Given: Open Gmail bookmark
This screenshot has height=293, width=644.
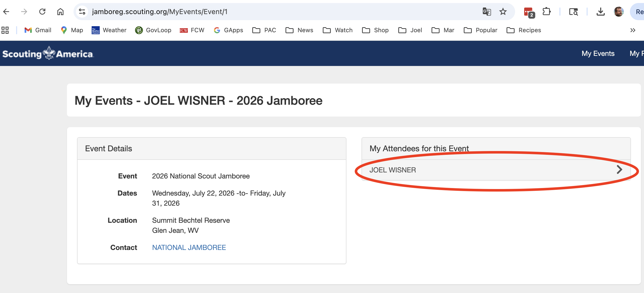Looking at the screenshot, I should pyautogui.click(x=38, y=30).
